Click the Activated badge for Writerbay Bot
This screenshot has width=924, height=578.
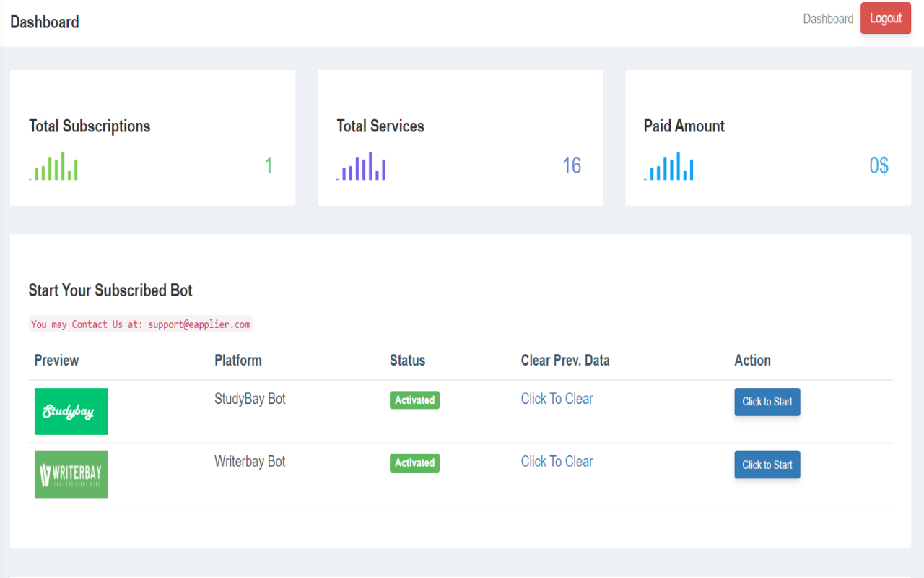tap(414, 463)
